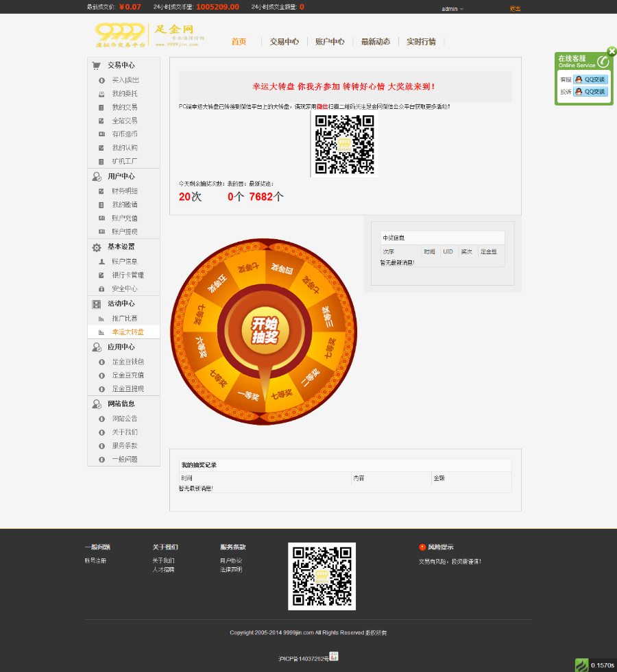Click the user icon beside 用户中心
Screen dimensions: 617x672
[97, 177]
